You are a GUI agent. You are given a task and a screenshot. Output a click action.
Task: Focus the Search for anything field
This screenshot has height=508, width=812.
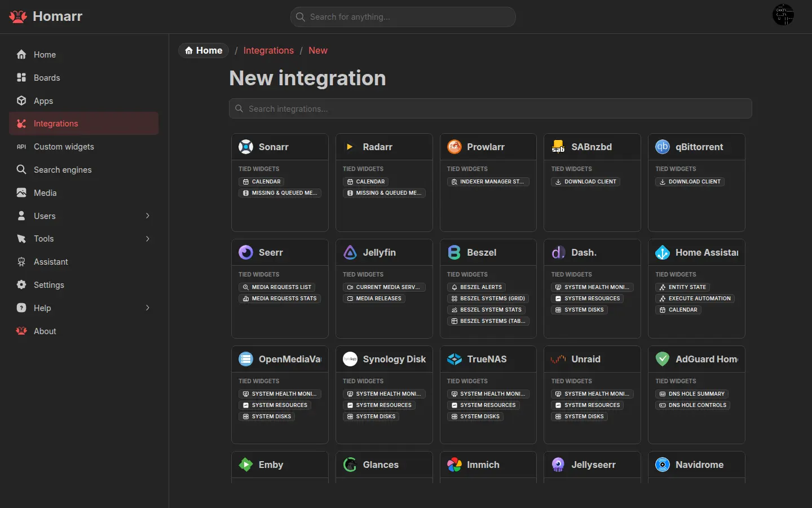(x=403, y=17)
